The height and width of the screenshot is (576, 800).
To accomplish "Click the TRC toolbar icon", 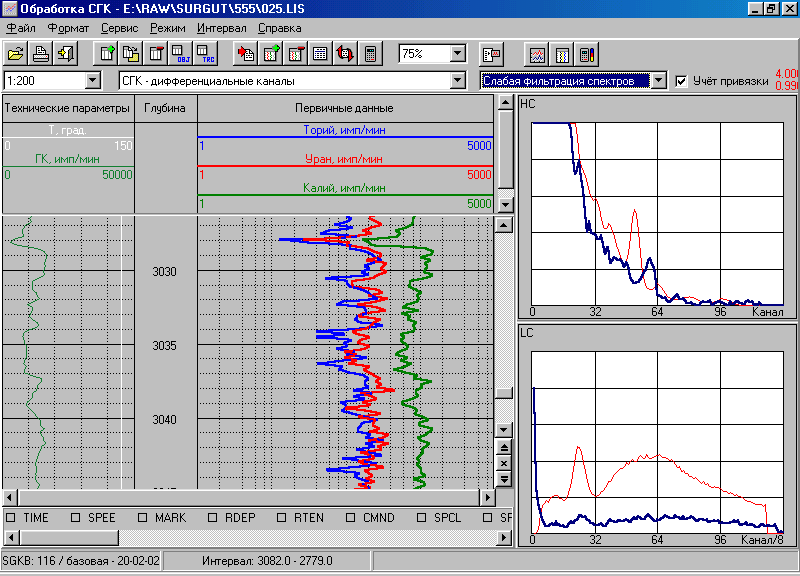I will [205, 53].
